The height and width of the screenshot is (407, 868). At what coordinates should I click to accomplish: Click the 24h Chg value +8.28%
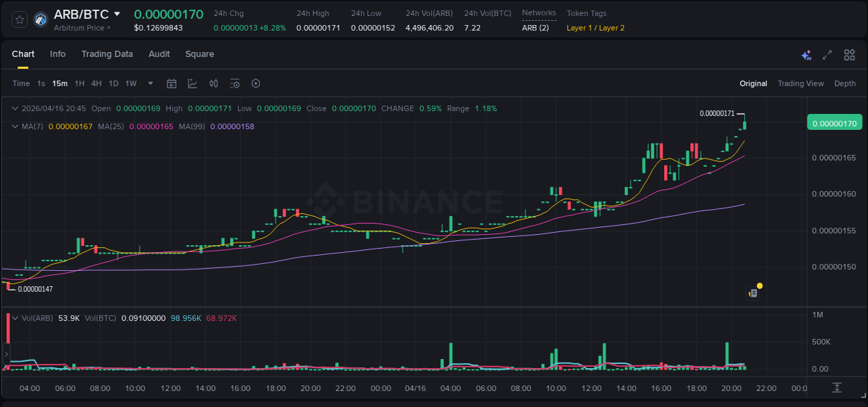pos(272,28)
